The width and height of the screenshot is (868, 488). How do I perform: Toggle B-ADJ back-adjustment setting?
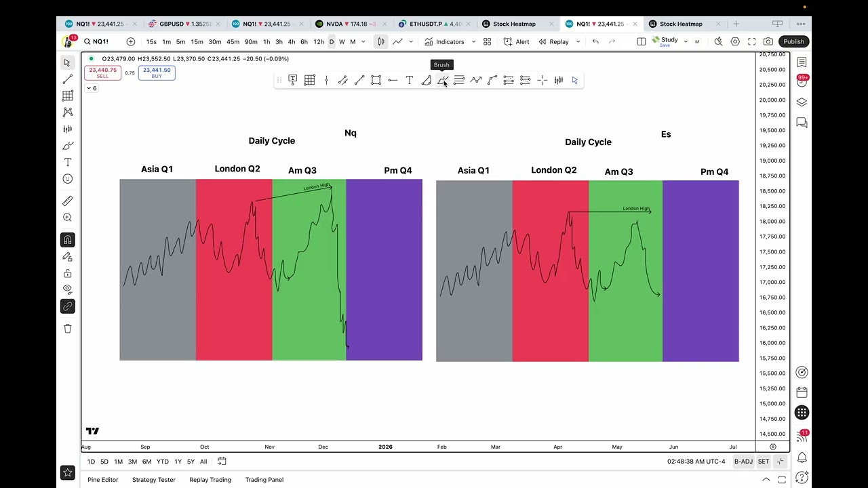pyautogui.click(x=743, y=462)
